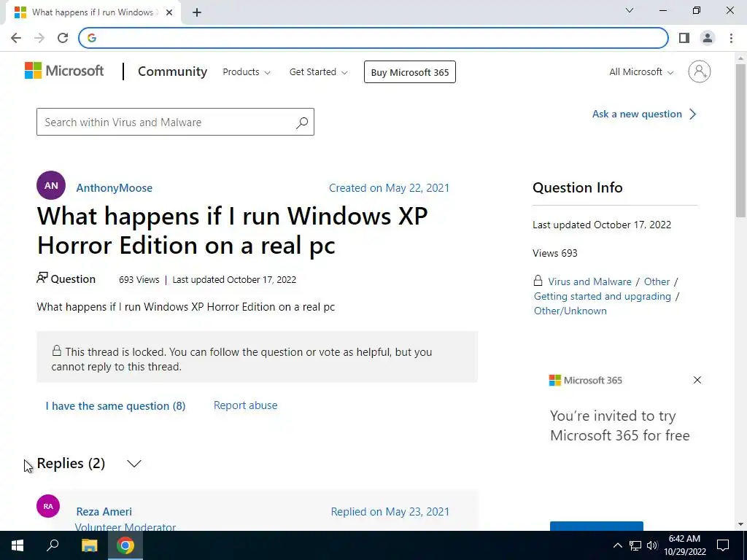This screenshot has height=560, width=747.
Task: Click the Microsoft 365 logo in ad
Action: 586,380
